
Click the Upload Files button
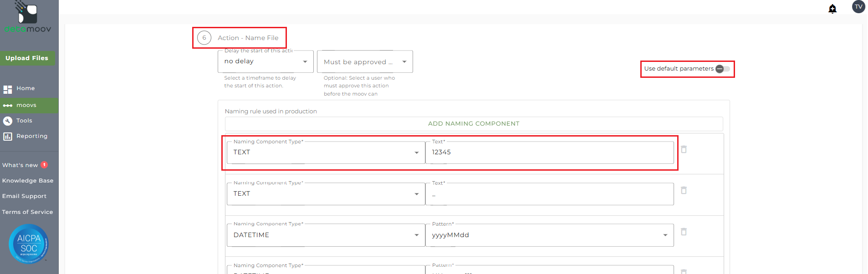(27, 58)
